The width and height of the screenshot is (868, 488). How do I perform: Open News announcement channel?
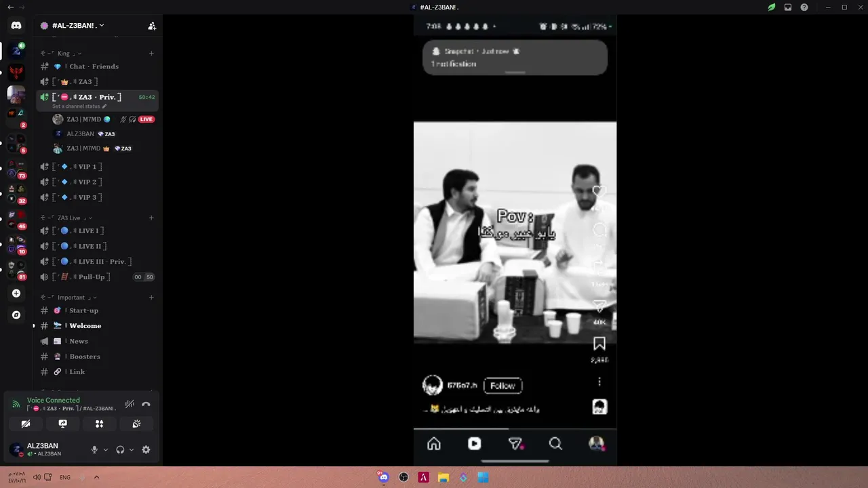click(97, 342)
